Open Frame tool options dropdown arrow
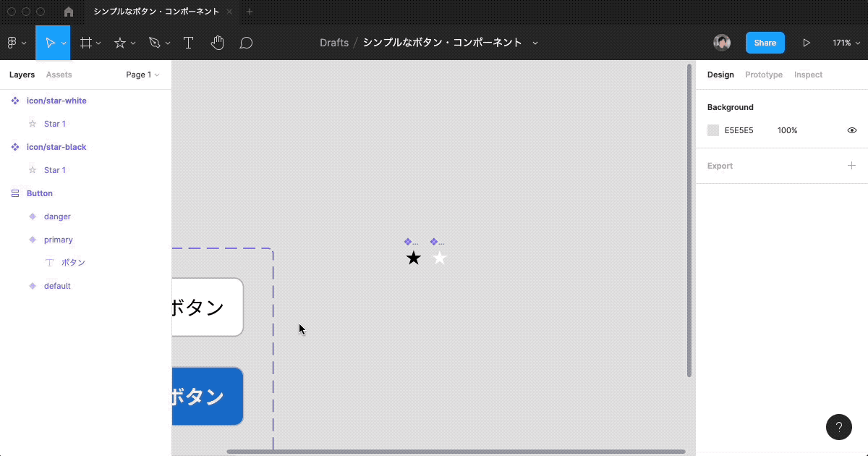 point(98,43)
